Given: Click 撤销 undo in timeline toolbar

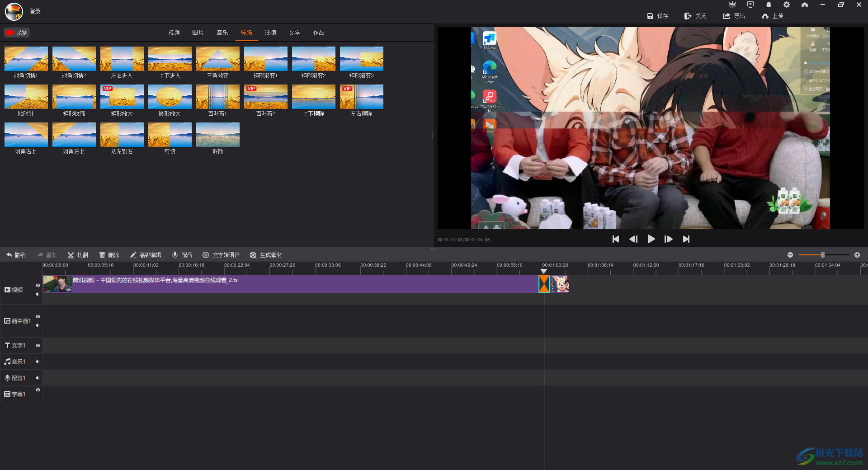Looking at the screenshot, I should (x=16, y=255).
